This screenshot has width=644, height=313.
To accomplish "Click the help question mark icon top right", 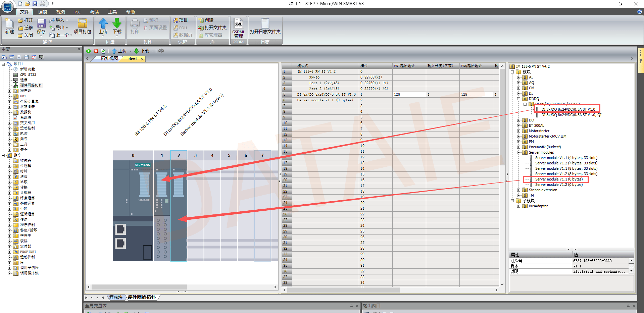I will (640, 12).
